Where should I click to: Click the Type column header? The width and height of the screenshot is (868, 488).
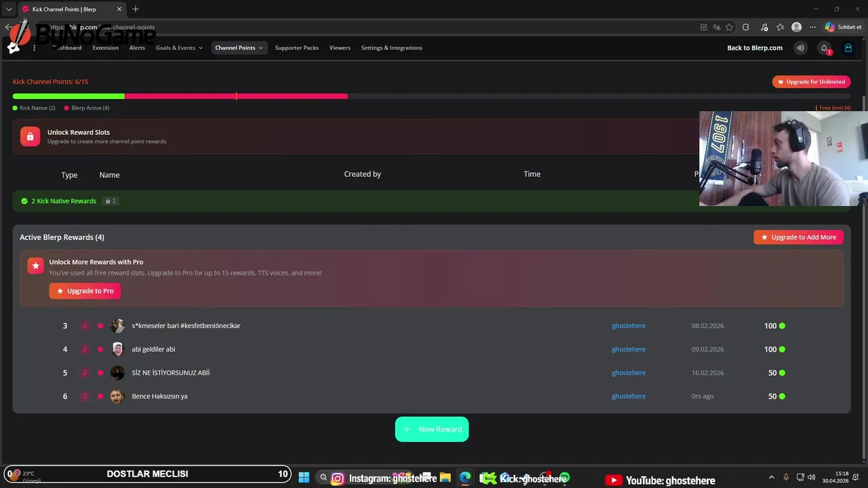point(69,175)
